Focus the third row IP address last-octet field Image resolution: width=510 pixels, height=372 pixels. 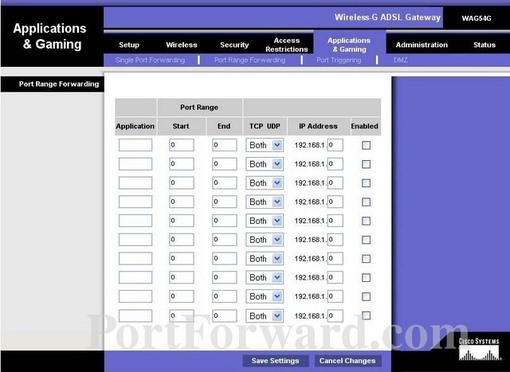coord(335,183)
